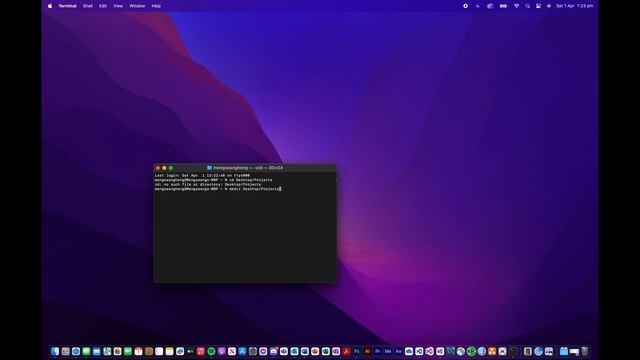Launch the Music app from Dock
This screenshot has height=360, width=640.
tap(201, 351)
